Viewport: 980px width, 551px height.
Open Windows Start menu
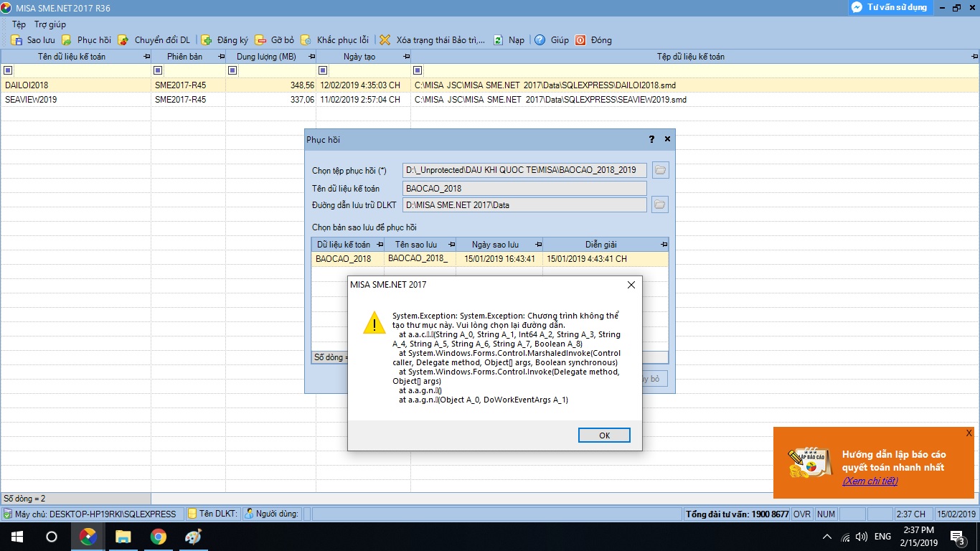point(16,536)
